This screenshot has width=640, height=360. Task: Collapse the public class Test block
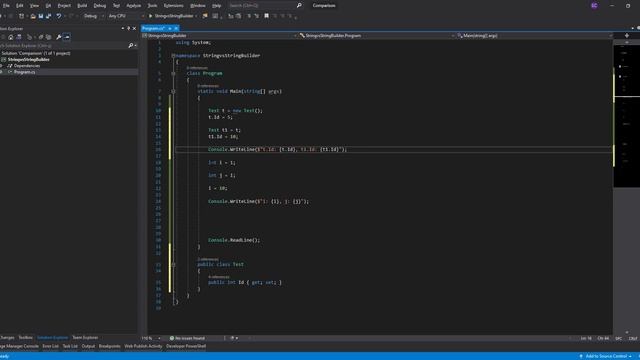tap(173, 264)
